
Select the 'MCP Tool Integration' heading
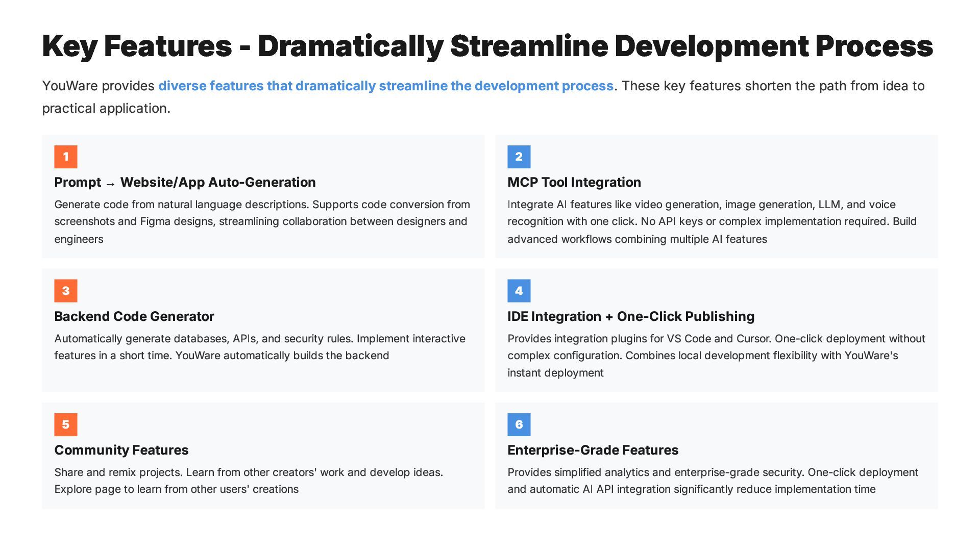pos(574,182)
